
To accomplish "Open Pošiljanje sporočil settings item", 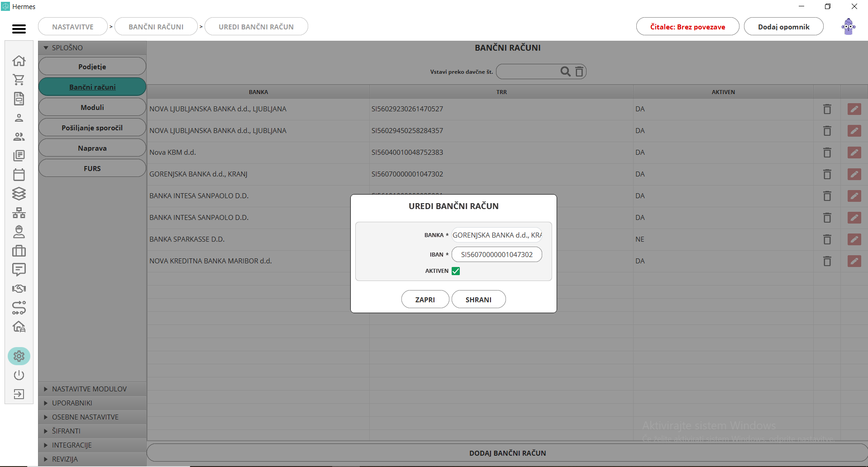I will [92, 128].
